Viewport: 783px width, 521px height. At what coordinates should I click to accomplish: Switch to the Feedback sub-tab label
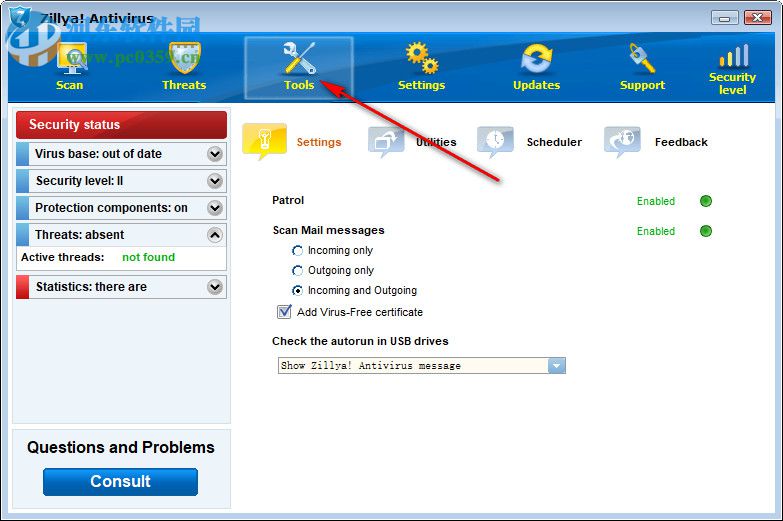(x=681, y=142)
